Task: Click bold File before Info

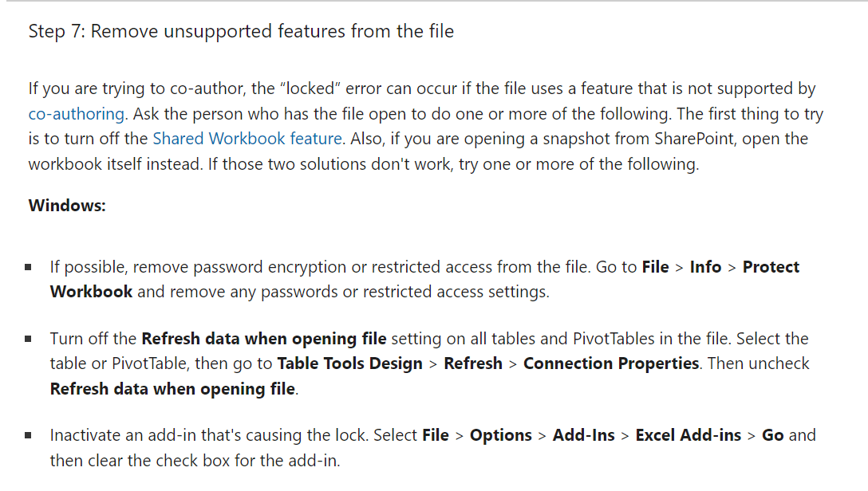Action: coord(656,267)
